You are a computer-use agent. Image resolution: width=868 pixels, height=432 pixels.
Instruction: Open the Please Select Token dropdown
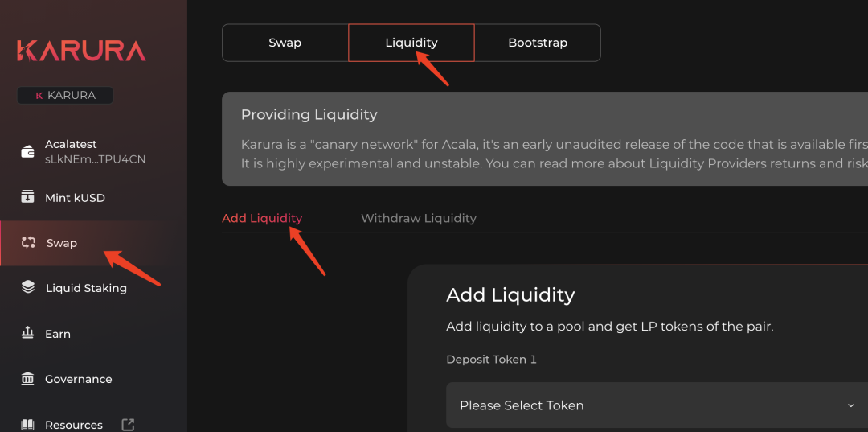click(643, 405)
